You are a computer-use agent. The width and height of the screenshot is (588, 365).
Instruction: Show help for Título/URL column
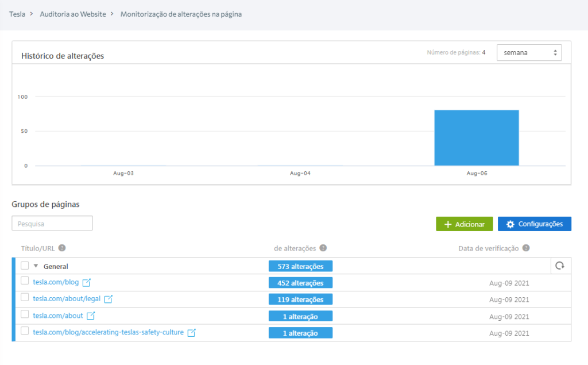(x=62, y=248)
